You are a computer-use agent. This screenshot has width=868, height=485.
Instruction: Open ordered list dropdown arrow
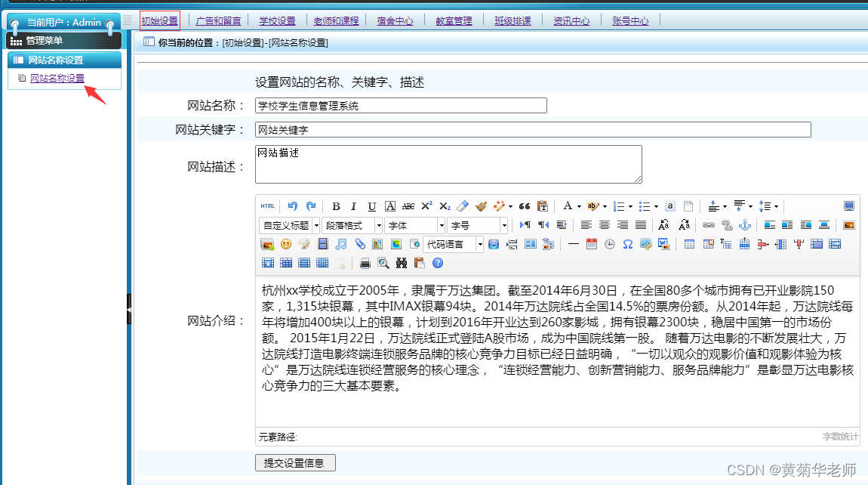pos(630,207)
